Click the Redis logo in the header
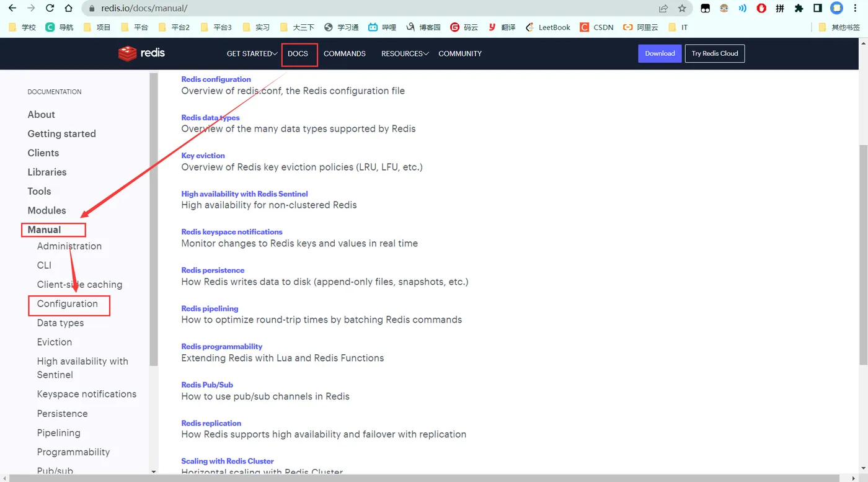 click(141, 53)
